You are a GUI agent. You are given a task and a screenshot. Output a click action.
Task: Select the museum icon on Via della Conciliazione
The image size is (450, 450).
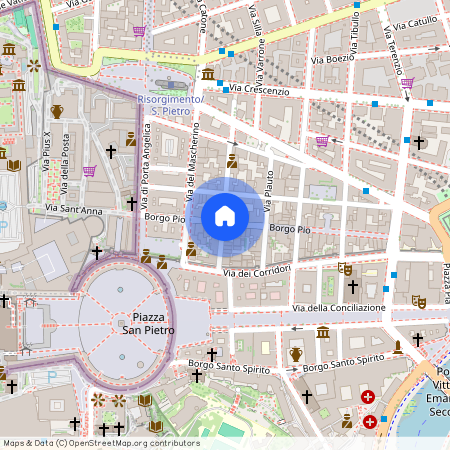point(323,332)
